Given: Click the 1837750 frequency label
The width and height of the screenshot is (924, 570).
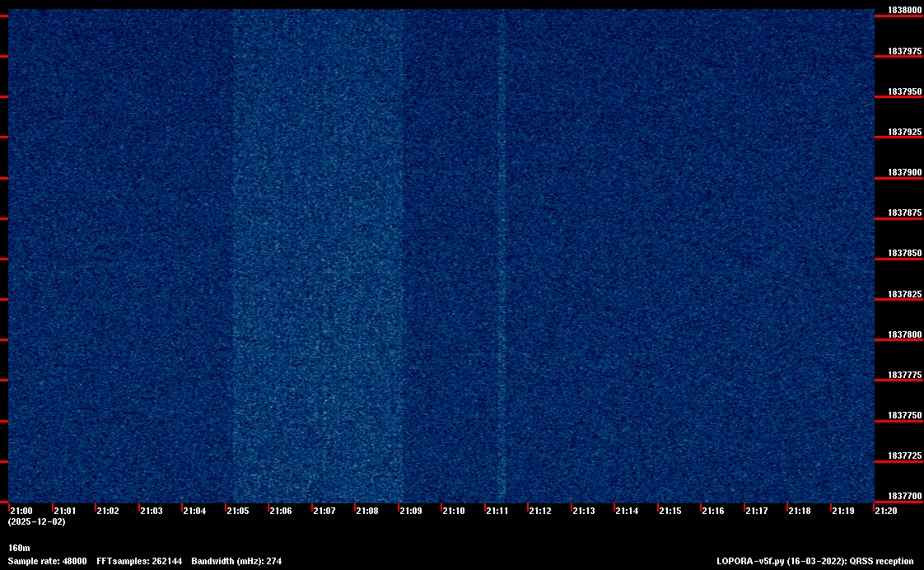Looking at the screenshot, I should click(904, 416).
